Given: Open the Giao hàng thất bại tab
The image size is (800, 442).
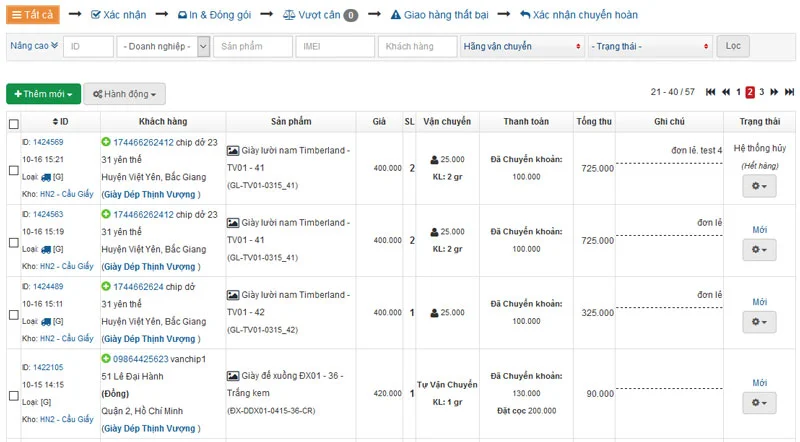Looking at the screenshot, I should tap(439, 15).
